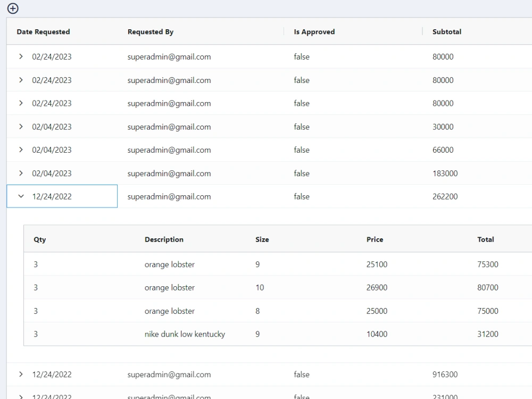Image resolution: width=532 pixels, height=399 pixels.
Task: Expand the bottom 12/24/2022 row with subtotal 231000
Action: 21,396
